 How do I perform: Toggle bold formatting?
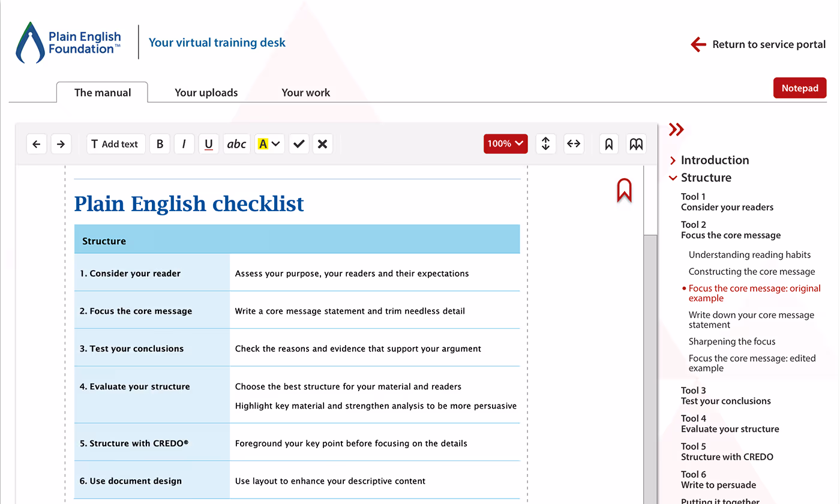(160, 144)
